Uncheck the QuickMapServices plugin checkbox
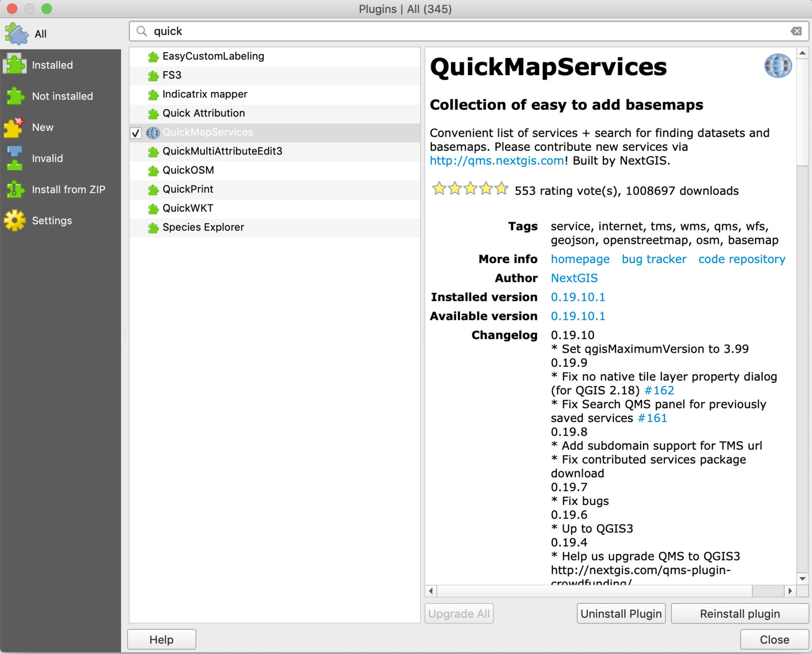The image size is (812, 654). [x=136, y=133]
